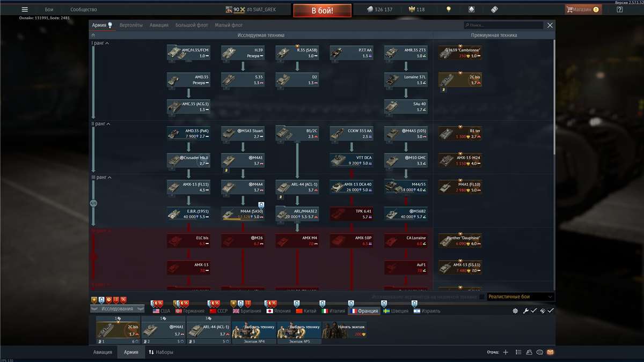Select the 2C bis premium vehicle in tree
644x362 pixels.
(x=460, y=80)
